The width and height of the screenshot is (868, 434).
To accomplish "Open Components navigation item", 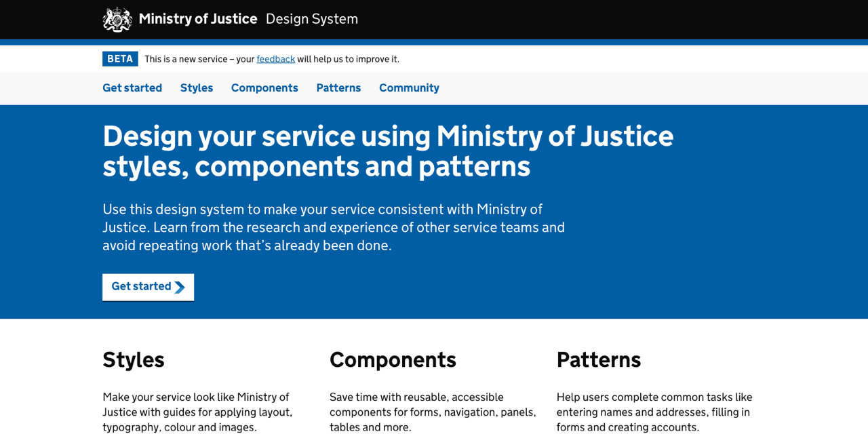I will 264,88.
